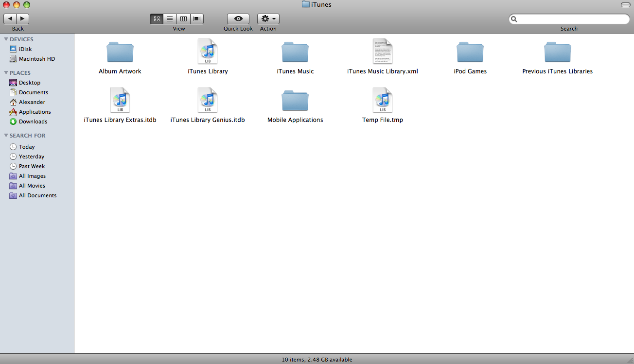The width and height of the screenshot is (634, 364).
Task: Select the "Temp File.tmp" file name
Action: (383, 120)
